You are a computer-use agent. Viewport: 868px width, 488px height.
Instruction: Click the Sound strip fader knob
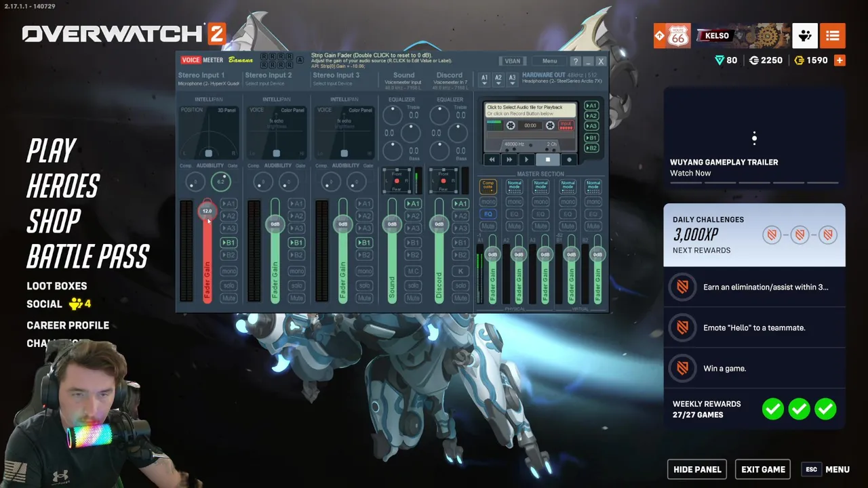(x=392, y=224)
